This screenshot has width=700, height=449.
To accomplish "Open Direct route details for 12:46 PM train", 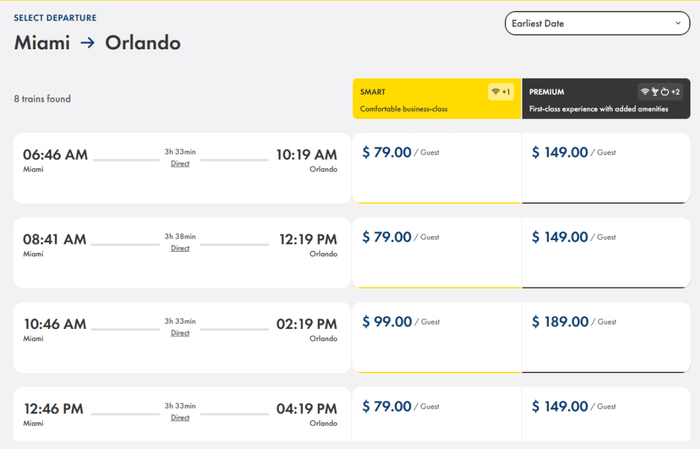I will pyautogui.click(x=180, y=418).
